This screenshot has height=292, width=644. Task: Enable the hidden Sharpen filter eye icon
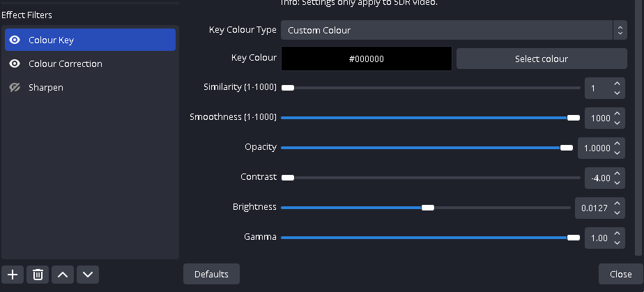(15, 88)
